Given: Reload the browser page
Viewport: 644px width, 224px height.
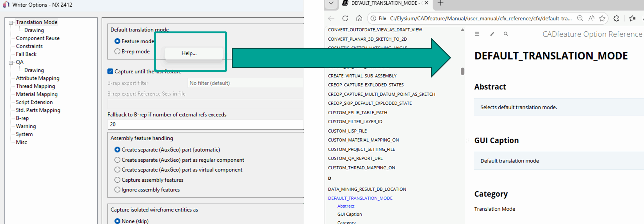Looking at the screenshot, I should coord(345,18).
